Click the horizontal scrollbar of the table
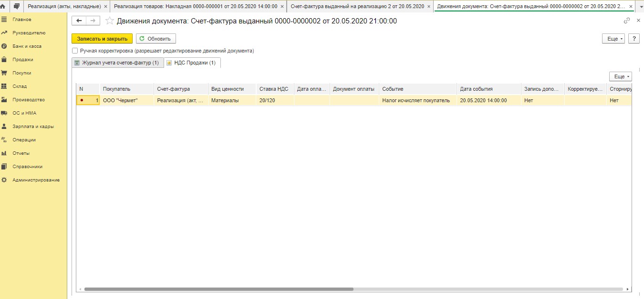The width and height of the screenshot is (644, 299). coord(218,289)
